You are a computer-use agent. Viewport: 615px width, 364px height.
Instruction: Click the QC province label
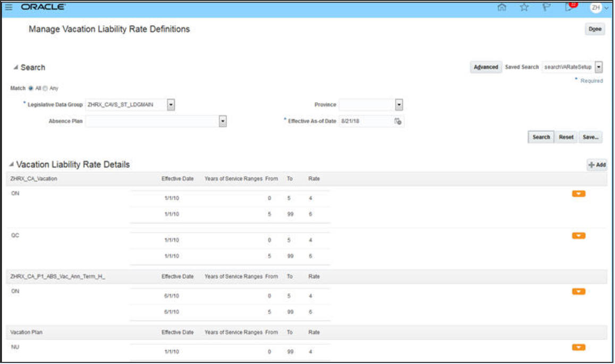click(15, 236)
